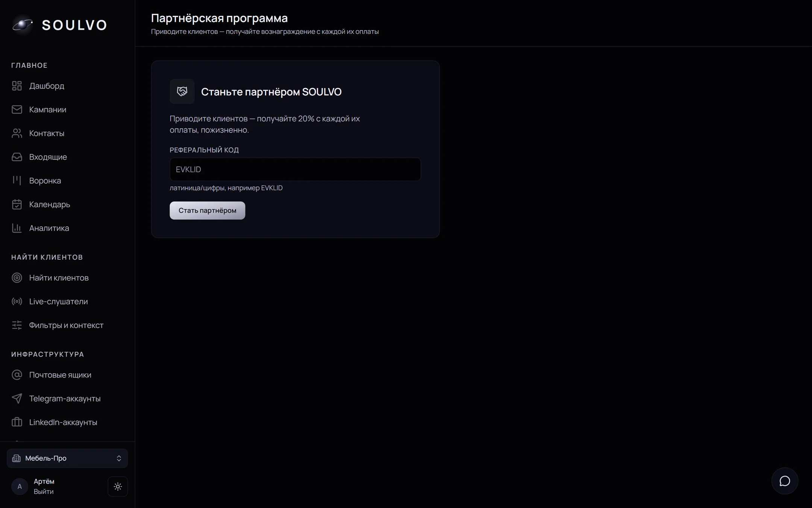Click Выйти to log out
The height and width of the screenshot is (508, 812).
44,491
